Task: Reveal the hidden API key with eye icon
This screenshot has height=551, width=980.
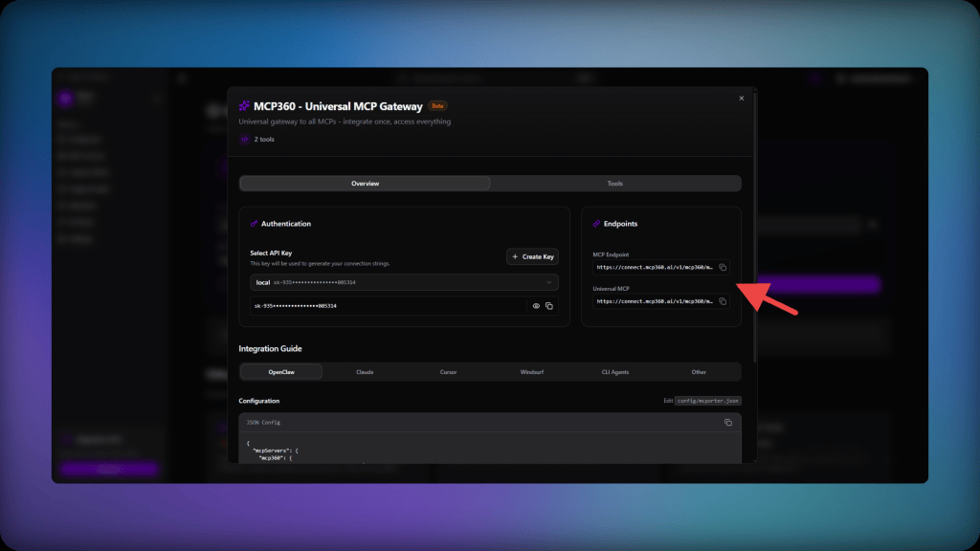Action: coord(536,306)
